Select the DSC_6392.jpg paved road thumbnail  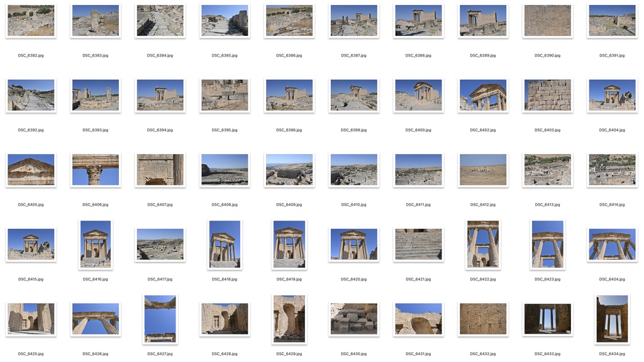[x=31, y=96]
